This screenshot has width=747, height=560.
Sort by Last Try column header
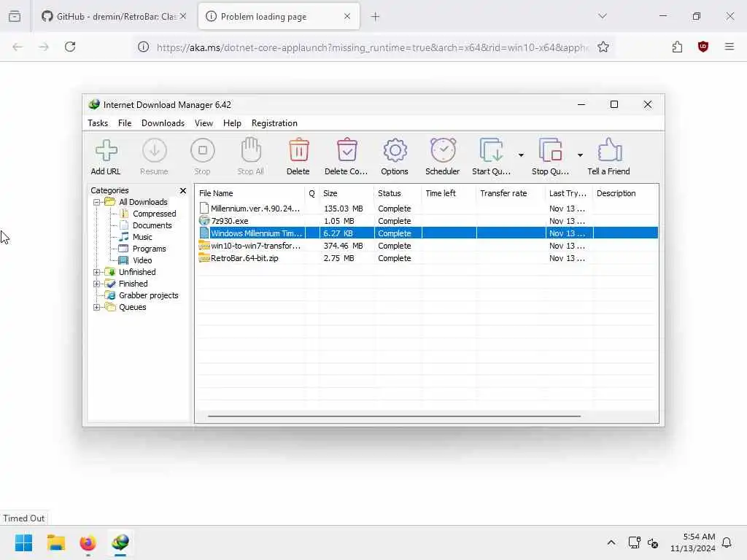569,193
